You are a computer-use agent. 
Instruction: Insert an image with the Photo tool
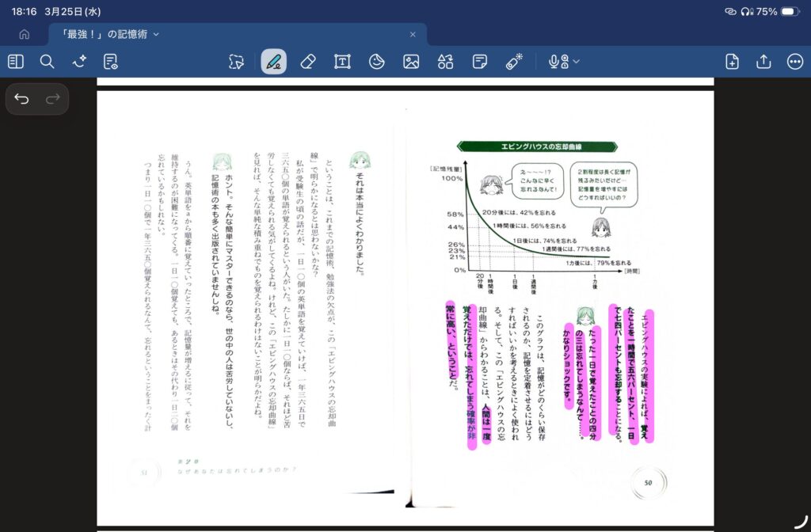[410, 62]
